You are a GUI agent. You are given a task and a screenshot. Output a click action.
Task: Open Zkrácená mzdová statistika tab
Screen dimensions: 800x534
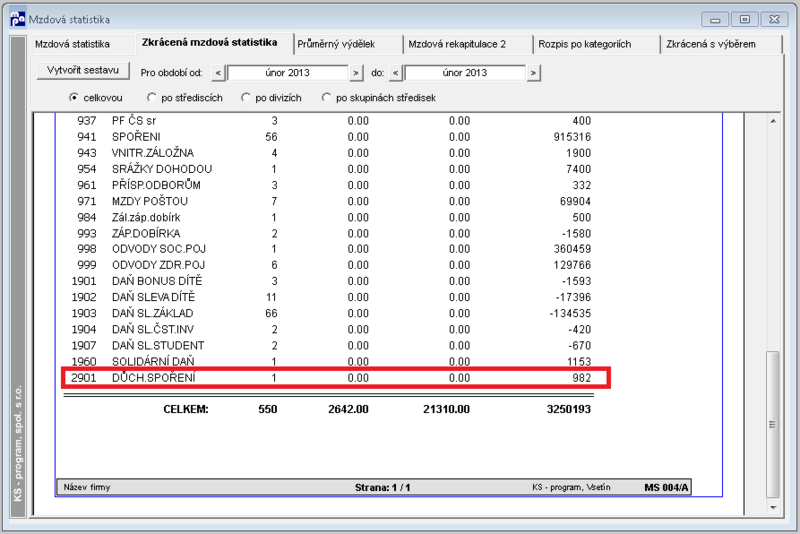pos(210,42)
